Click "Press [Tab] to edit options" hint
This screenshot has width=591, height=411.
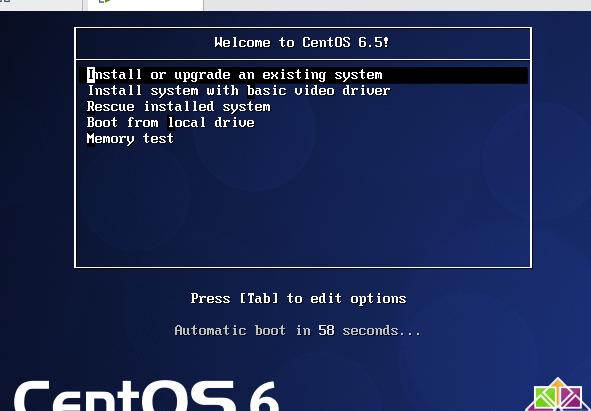pyautogui.click(x=299, y=299)
